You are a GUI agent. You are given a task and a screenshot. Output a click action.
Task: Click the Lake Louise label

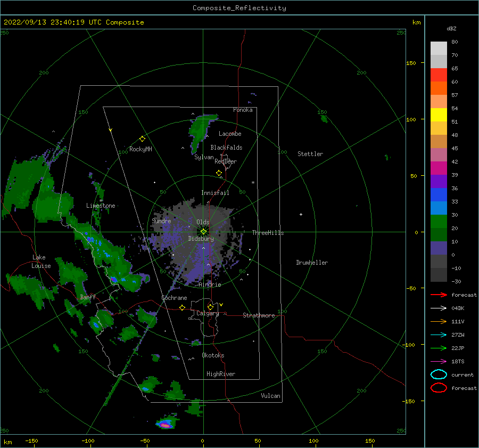point(41,262)
